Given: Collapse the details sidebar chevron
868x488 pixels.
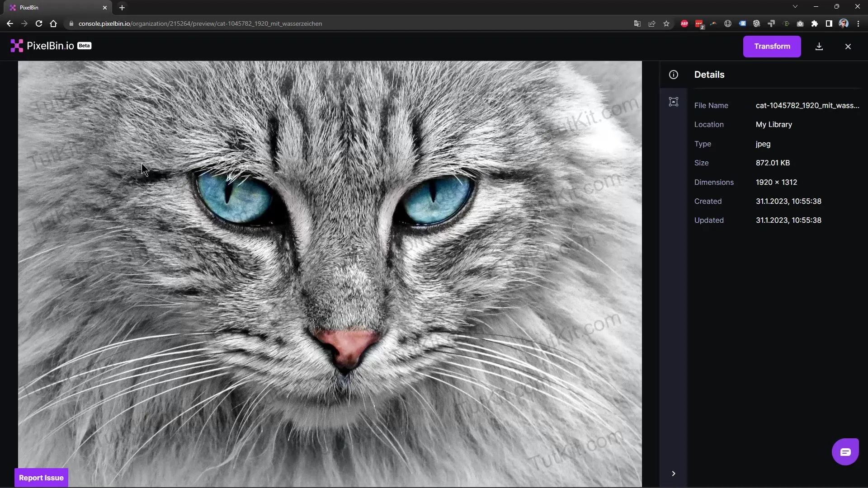Looking at the screenshot, I should click(x=674, y=474).
